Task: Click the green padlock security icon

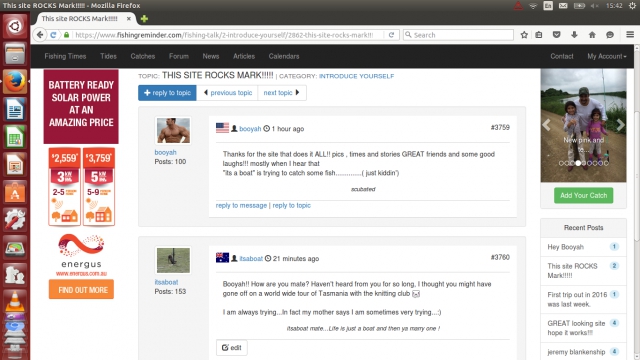Action: pos(67,35)
